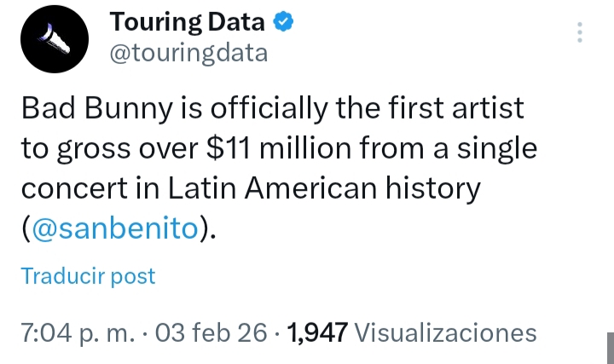Open the three-dot more options menu
This screenshot has height=364, width=614.
click(580, 32)
